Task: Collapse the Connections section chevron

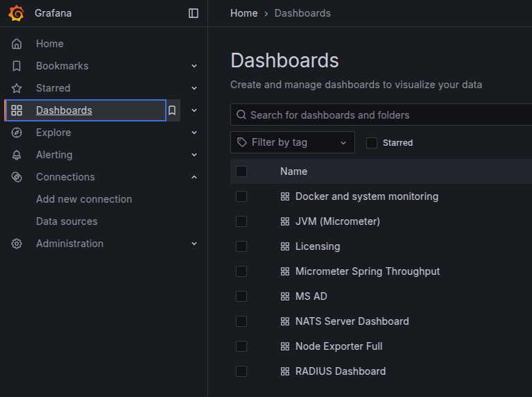Action: [194, 177]
